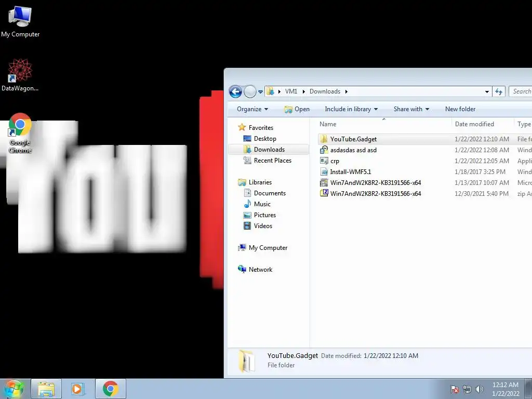Open Documents library
The height and width of the screenshot is (399, 532).
[x=270, y=193]
